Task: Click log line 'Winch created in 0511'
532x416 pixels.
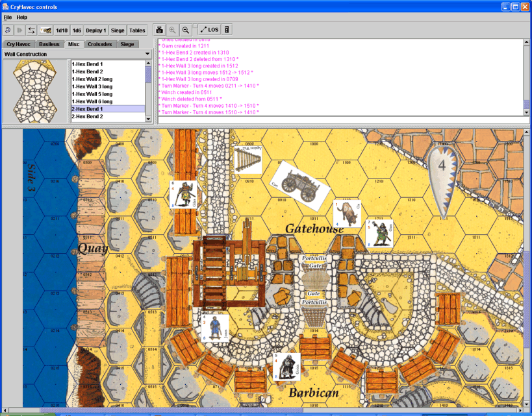Action: pyautogui.click(x=186, y=92)
